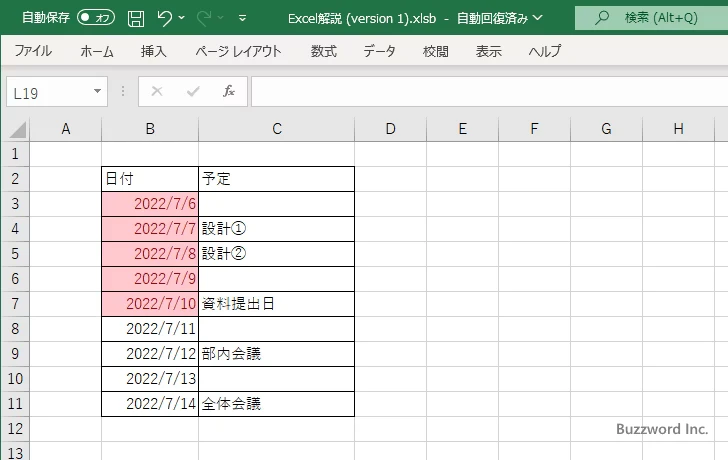Expand the Name Box dropdown arrow
This screenshot has width=728, height=460.
(x=98, y=91)
